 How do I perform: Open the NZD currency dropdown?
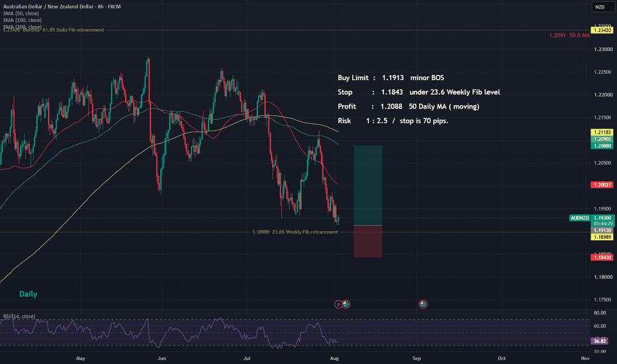tap(600, 7)
